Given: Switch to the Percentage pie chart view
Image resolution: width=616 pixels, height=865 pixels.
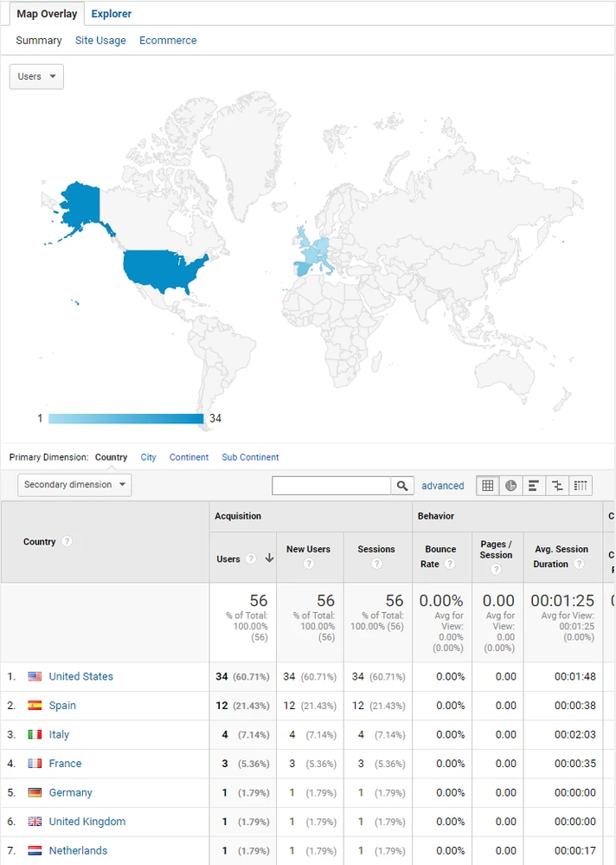Looking at the screenshot, I should [510, 486].
